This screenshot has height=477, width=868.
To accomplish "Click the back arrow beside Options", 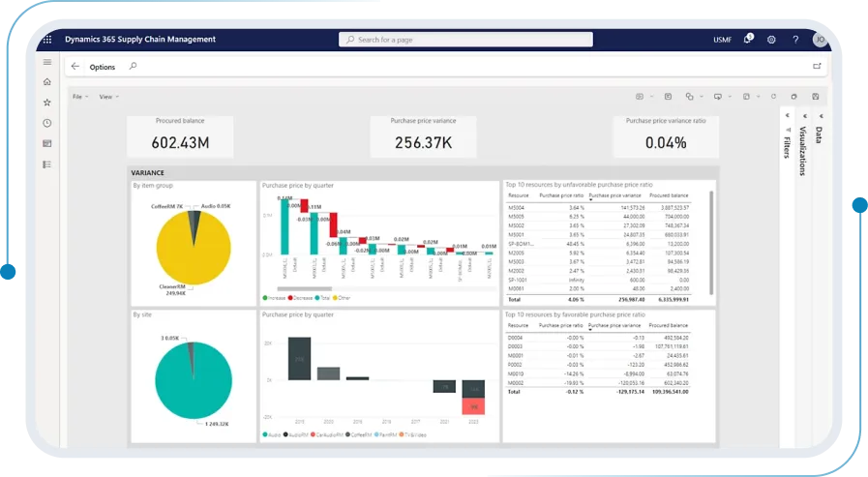I will tap(75, 67).
